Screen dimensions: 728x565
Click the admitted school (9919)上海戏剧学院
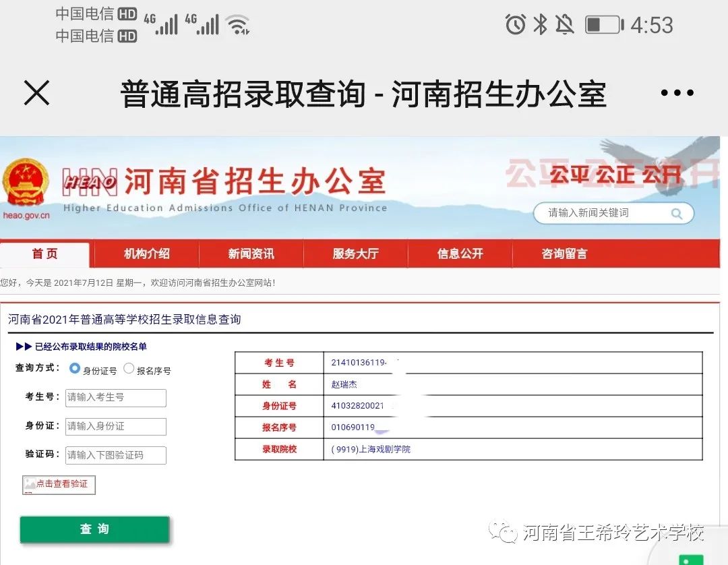pyautogui.click(x=371, y=450)
